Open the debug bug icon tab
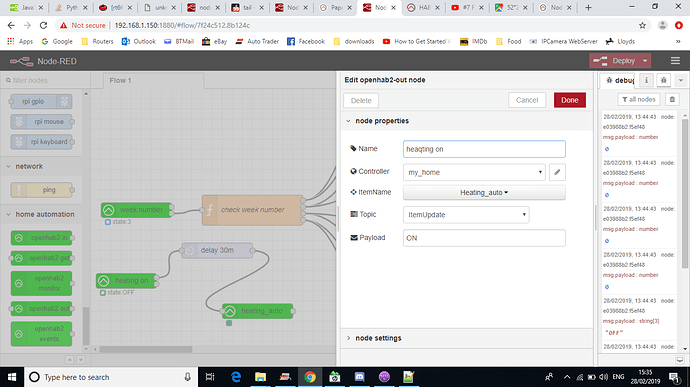Image resolution: width=690 pixels, height=387 pixels. 664,80
